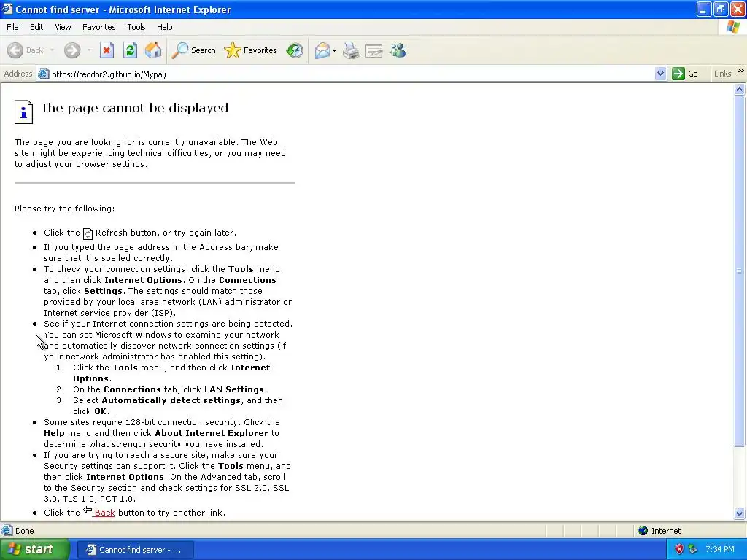Click the Back navigation button
This screenshot has height=560, width=747.
pos(26,50)
